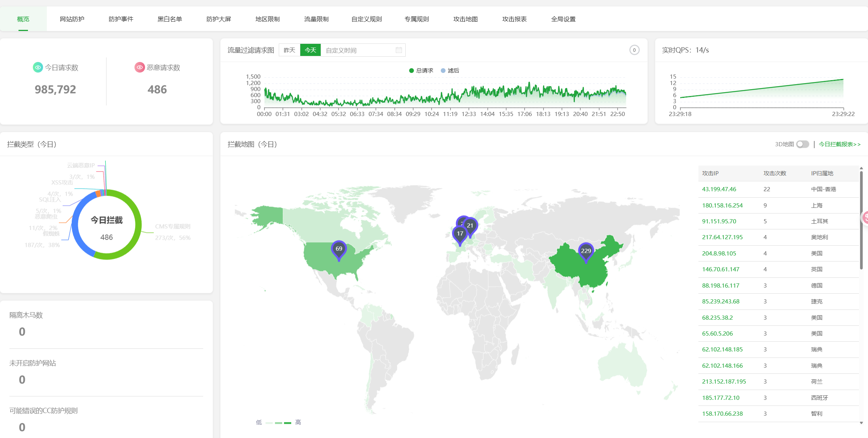Toggle 滤后 legend series
The width and height of the screenshot is (868, 438).
tap(450, 71)
